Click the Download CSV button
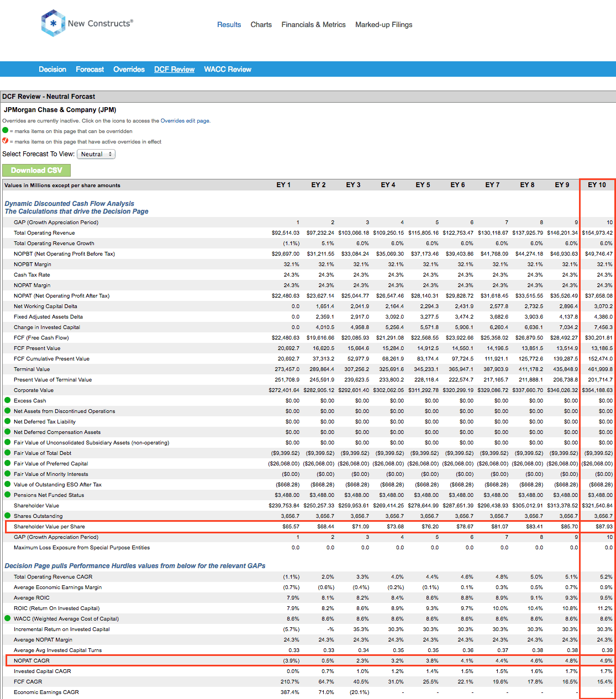 coord(36,170)
